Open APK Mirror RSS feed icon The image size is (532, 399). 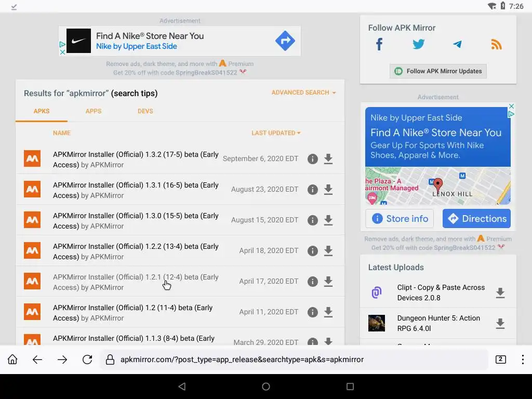tap(496, 44)
